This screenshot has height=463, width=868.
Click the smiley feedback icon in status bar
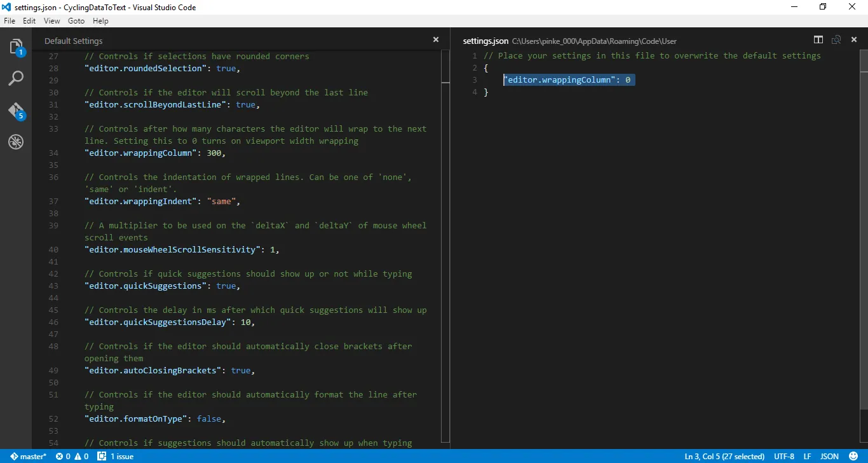[x=854, y=456]
